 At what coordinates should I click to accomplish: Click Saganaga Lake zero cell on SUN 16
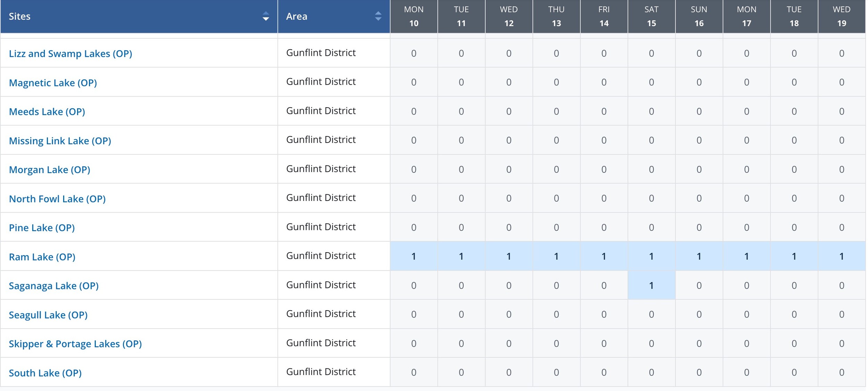pos(699,285)
